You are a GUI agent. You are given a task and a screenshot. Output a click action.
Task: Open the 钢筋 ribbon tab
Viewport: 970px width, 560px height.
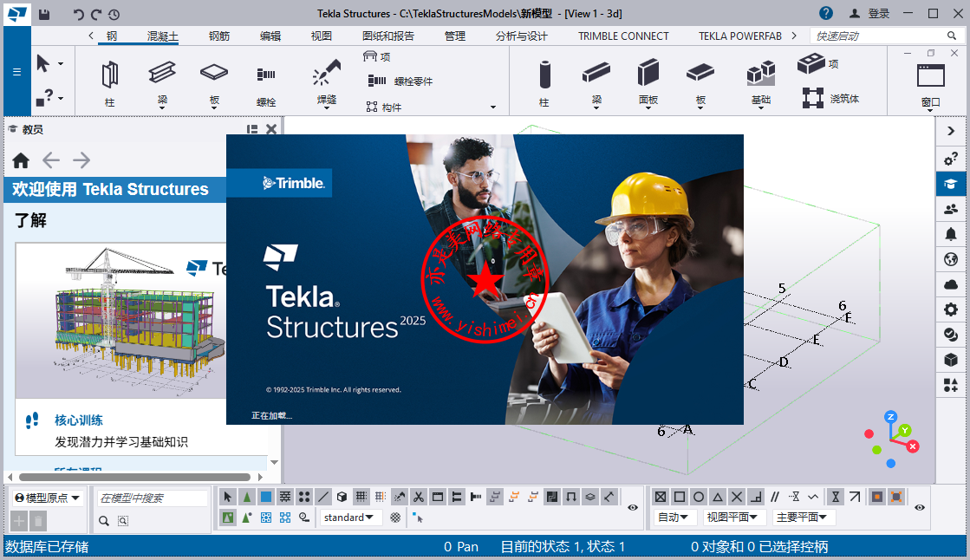point(219,36)
